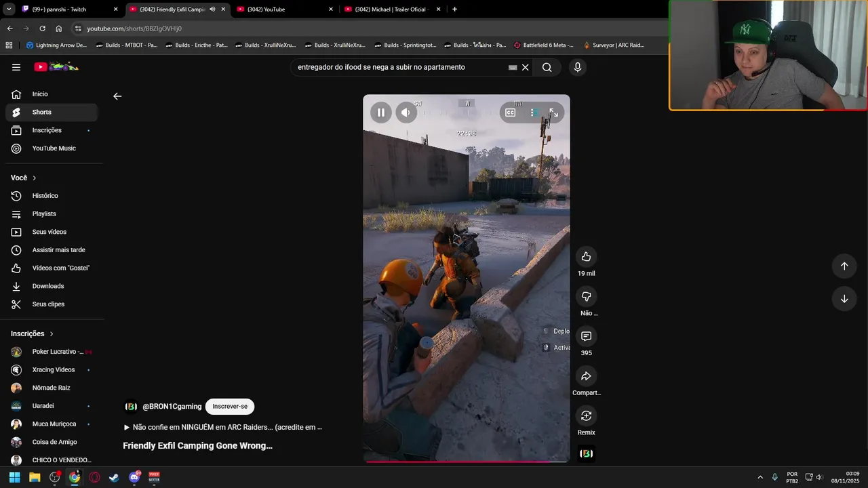Open the Battlefield 6 Meta bookmark
868x488 pixels.
[x=544, y=45]
